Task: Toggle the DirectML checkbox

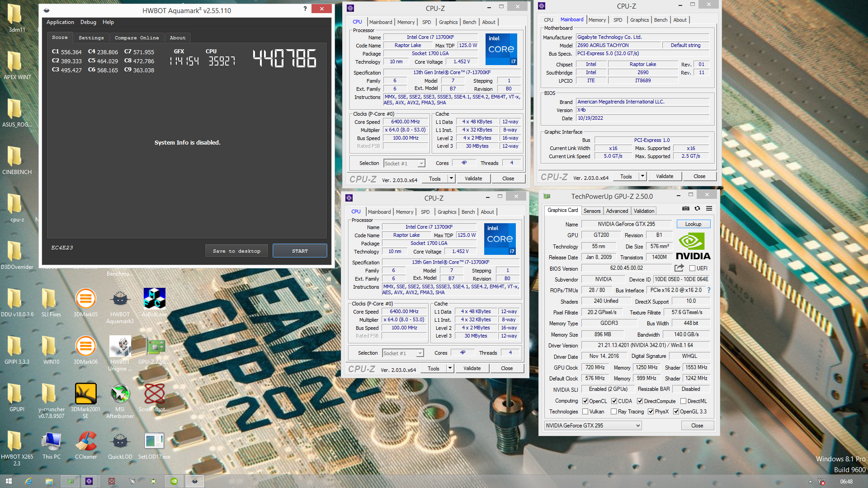Action: point(683,401)
